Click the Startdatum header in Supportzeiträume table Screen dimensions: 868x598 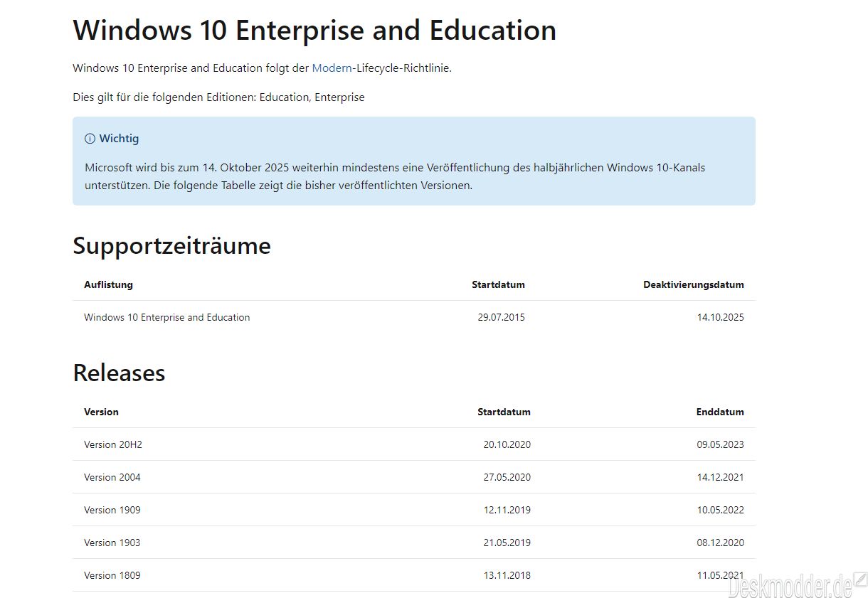tap(498, 284)
